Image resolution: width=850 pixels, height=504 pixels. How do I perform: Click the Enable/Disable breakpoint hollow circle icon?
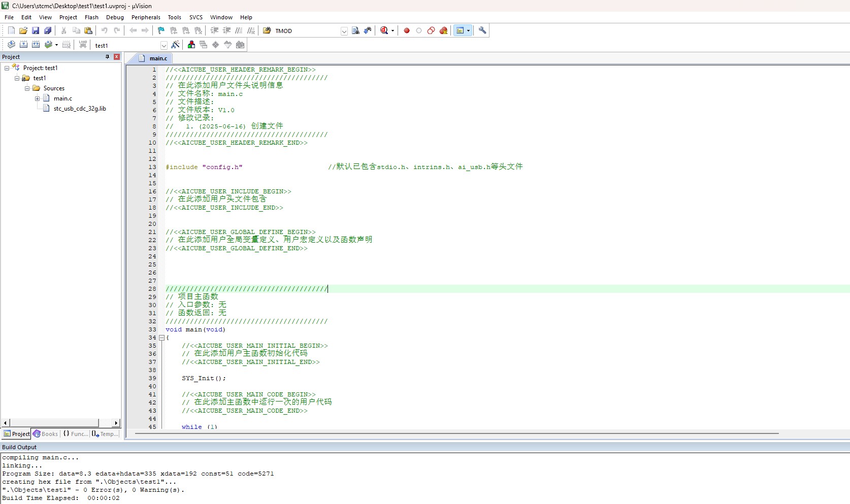(x=419, y=30)
